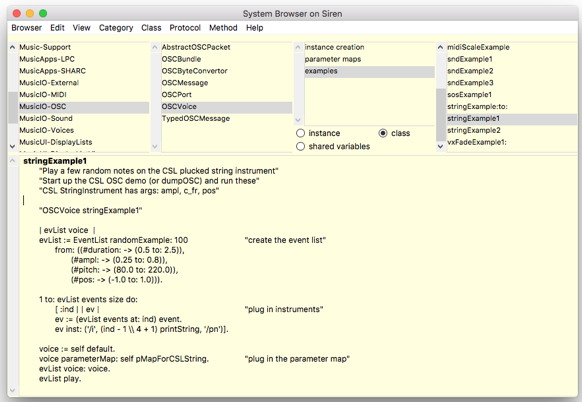Click the category list scrollbar thumb
Image resolution: width=582 pixels, height=402 pixels.
point(13,107)
